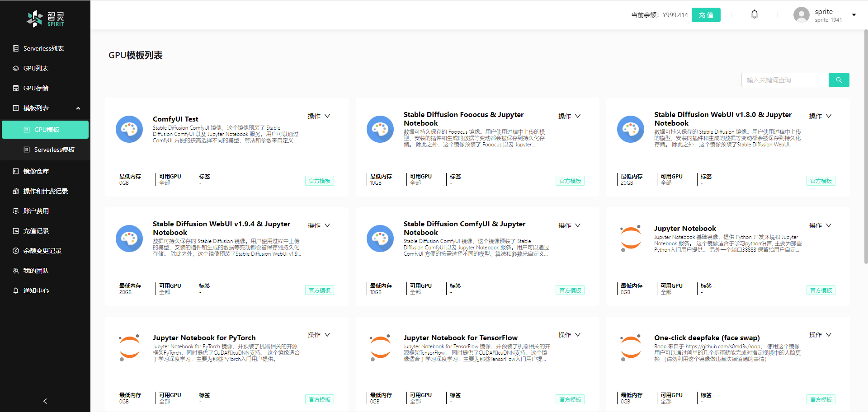Click the Jupyter Notebook logo icon
The width and height of the screenshot is (868, 412).
point(631,239)
